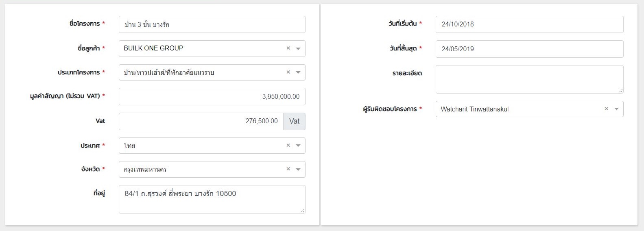Expand the province dropdown arrow

pos(298,170)
